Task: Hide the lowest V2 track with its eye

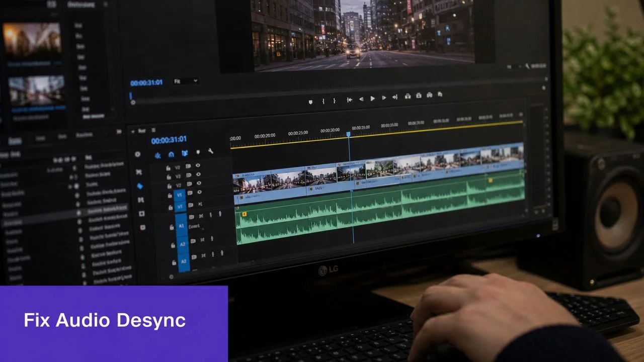Action: [x=199, y=184]
